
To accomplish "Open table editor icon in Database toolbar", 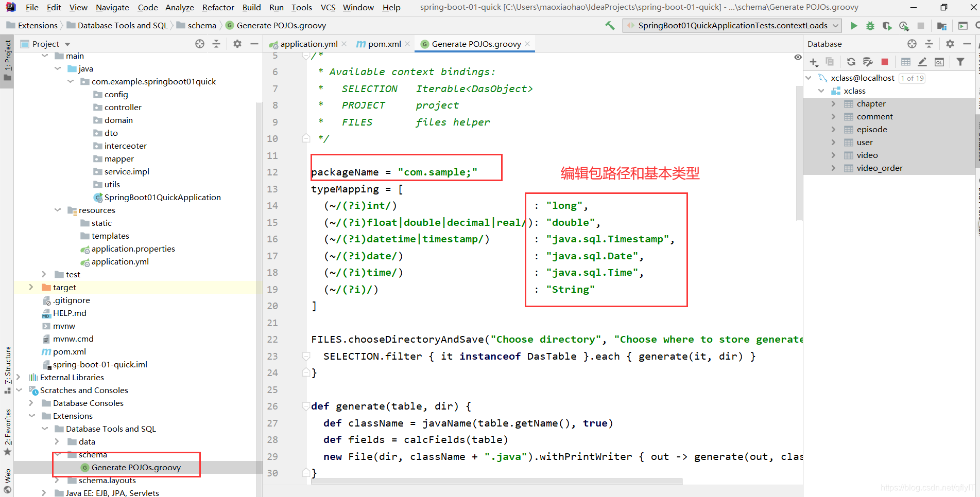I will (906, 62).
